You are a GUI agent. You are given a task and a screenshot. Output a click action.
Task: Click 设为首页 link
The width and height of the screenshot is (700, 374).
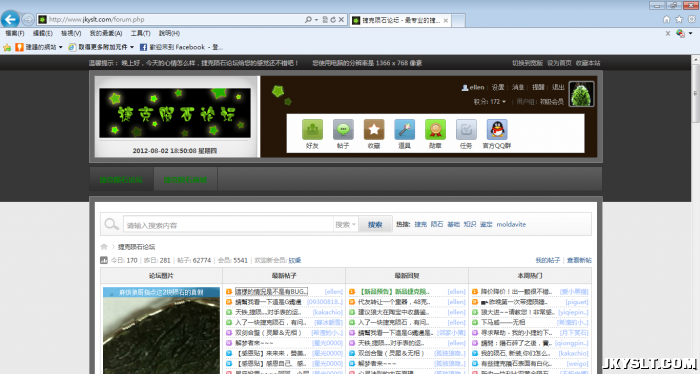tap(559, 63)
